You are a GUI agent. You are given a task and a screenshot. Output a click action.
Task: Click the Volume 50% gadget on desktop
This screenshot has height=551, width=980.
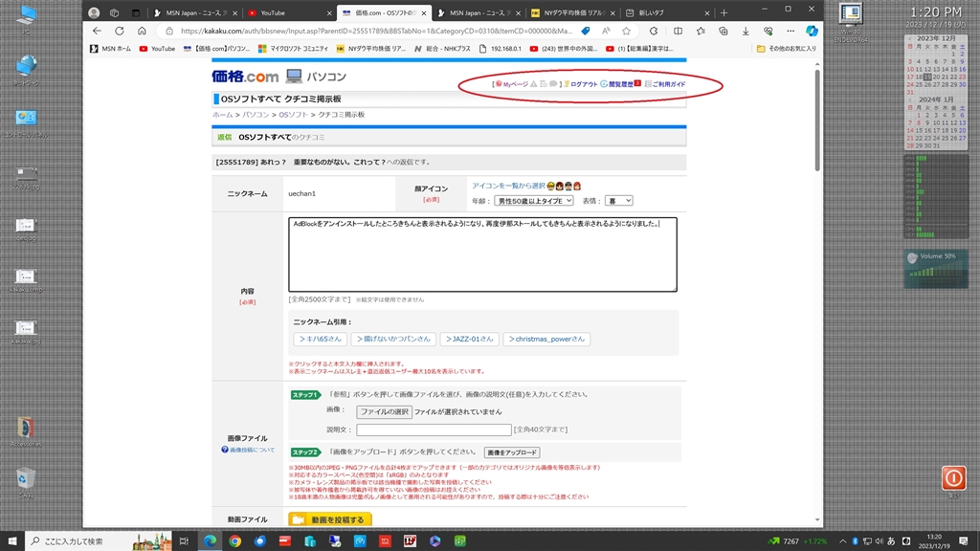pyautogui.click(x=936, y=269)
